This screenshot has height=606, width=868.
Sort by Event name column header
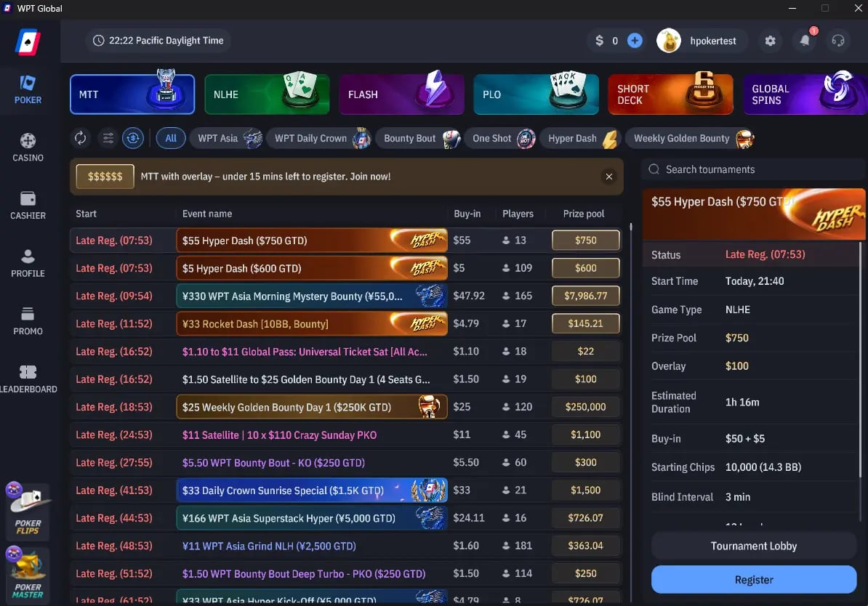click(207, 214)
